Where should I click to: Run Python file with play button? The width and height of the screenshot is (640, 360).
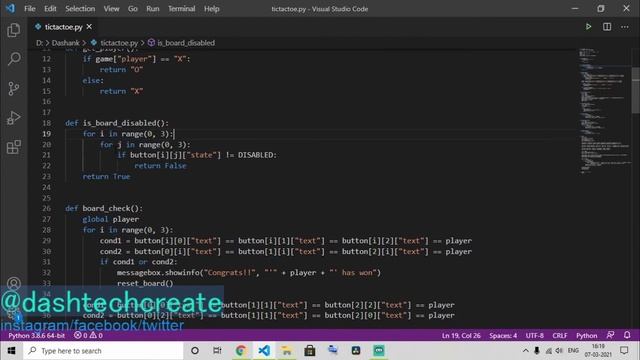tap(588, 27)
